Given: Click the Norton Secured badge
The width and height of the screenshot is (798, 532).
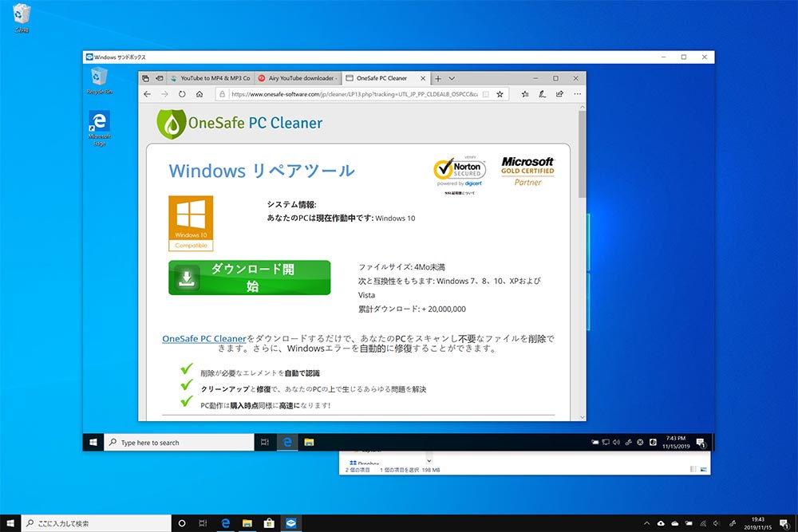Looking at the screenshot, I should click(x=460, y=172).
